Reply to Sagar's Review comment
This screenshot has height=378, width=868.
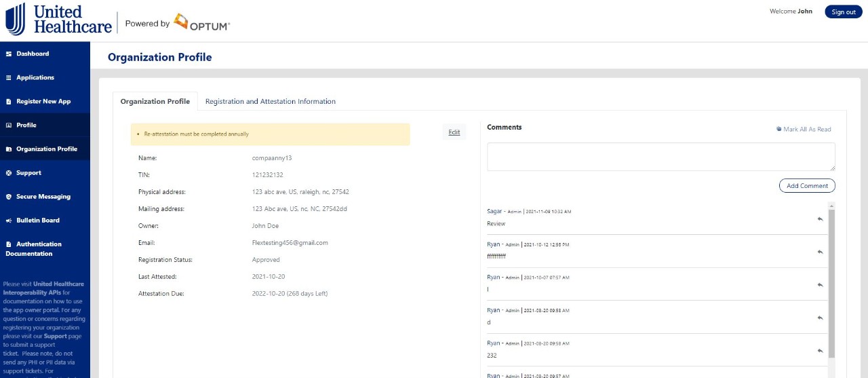point(820,219)
